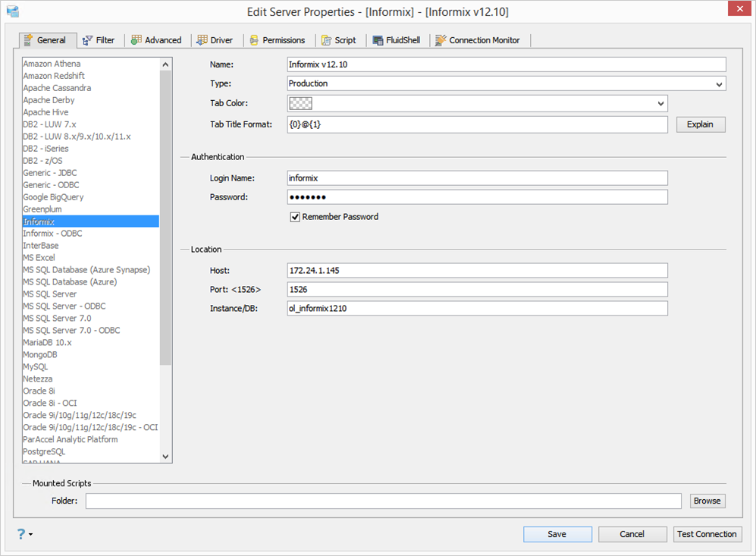Click the Save button

(557, 534)
